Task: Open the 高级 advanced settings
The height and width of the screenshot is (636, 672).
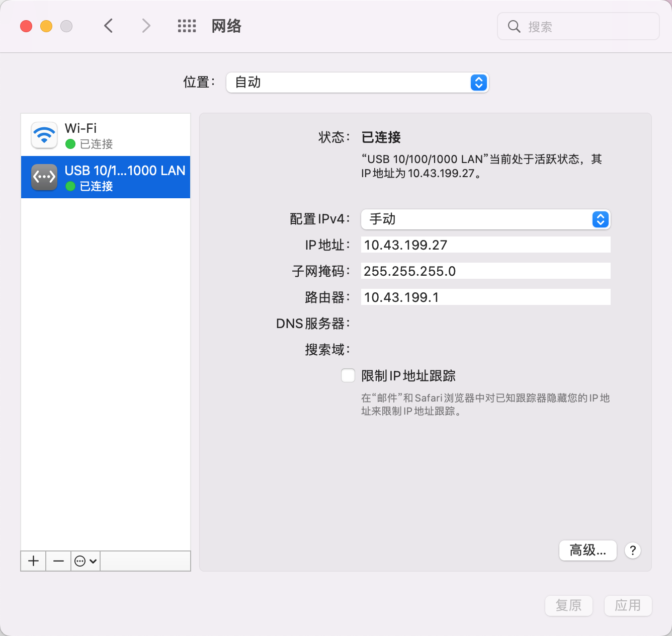Action: click(587, 550)
